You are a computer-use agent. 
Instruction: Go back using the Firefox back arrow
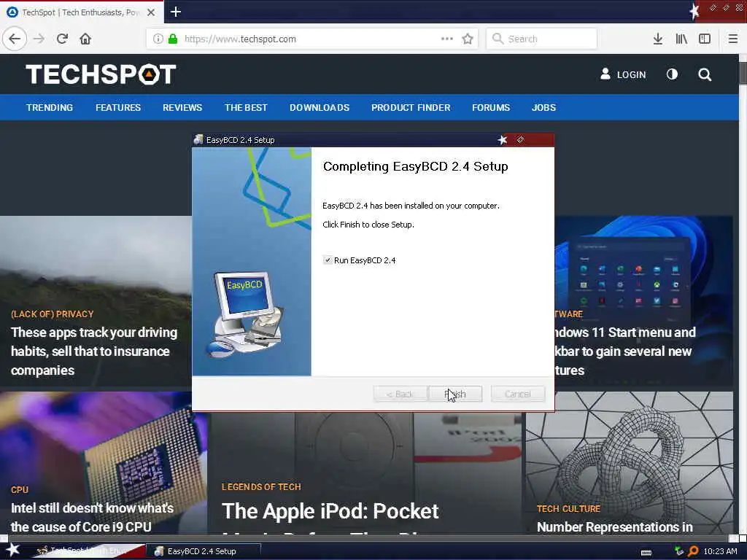(x=15, y=39)
